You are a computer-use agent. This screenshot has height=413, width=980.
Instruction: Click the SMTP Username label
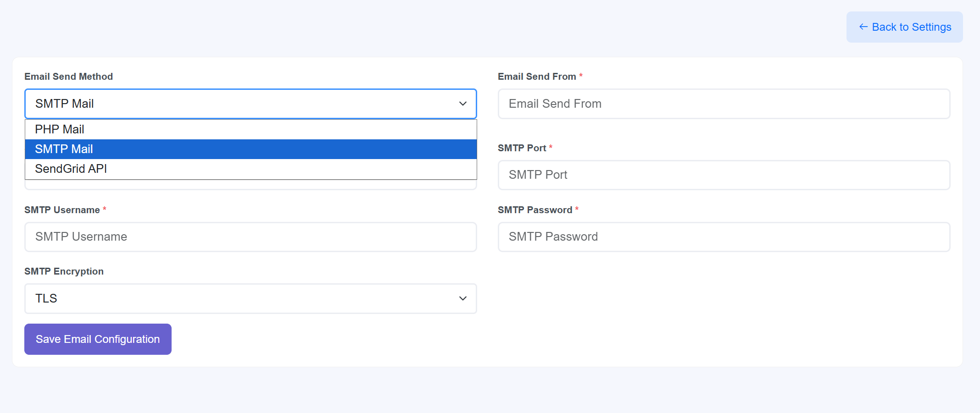tap(62, 209)
